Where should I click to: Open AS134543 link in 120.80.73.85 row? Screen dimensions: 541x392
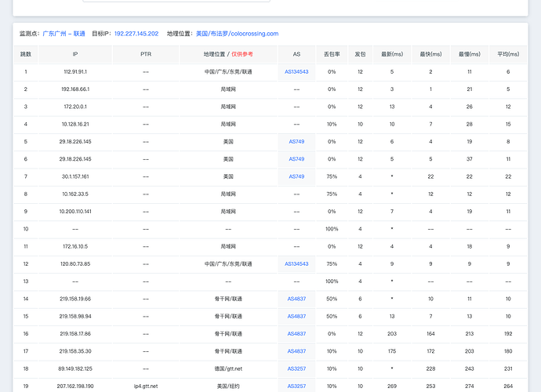(x=296, y=263)
